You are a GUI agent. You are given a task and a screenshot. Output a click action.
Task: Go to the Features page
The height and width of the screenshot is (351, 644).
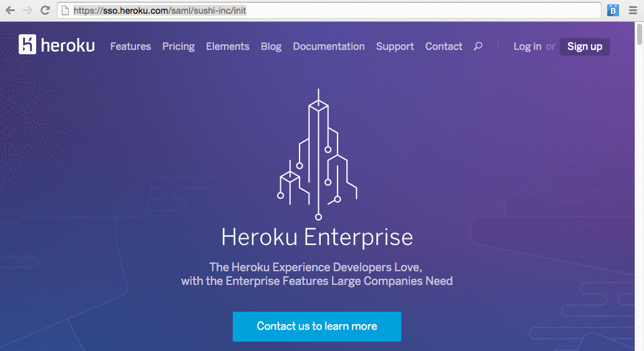pyautogui.click(x=130, y=46)
